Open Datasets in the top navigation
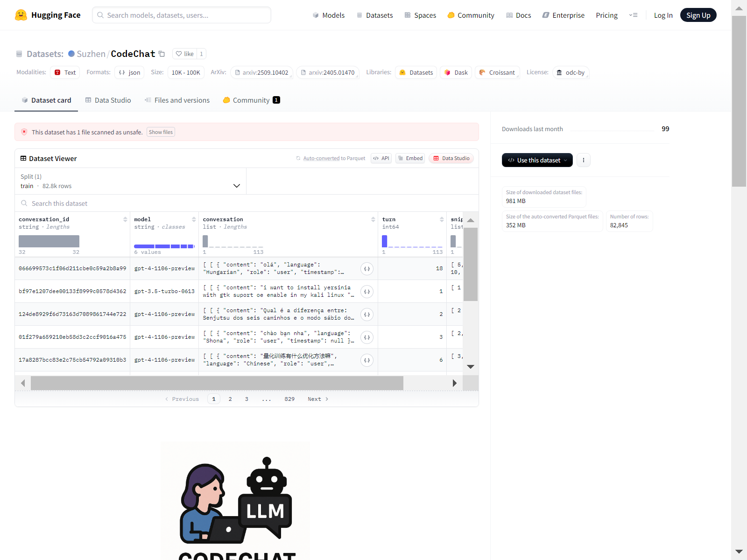The width and height of the screenshot is (747, 560). point(374,15)
